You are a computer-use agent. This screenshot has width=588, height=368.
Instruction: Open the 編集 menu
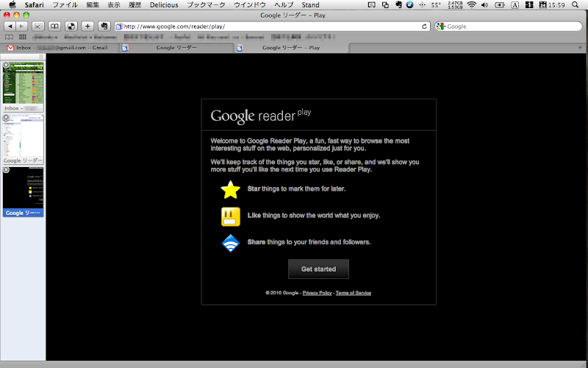point(93,5)
